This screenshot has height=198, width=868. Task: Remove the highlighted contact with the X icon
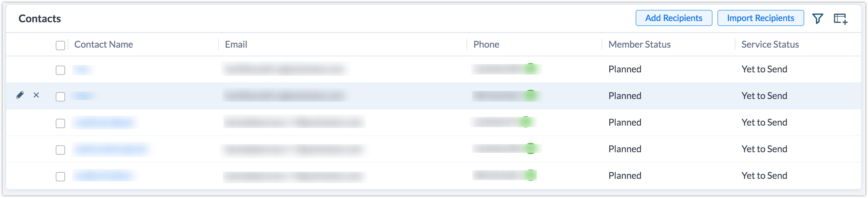pos(36,95)
